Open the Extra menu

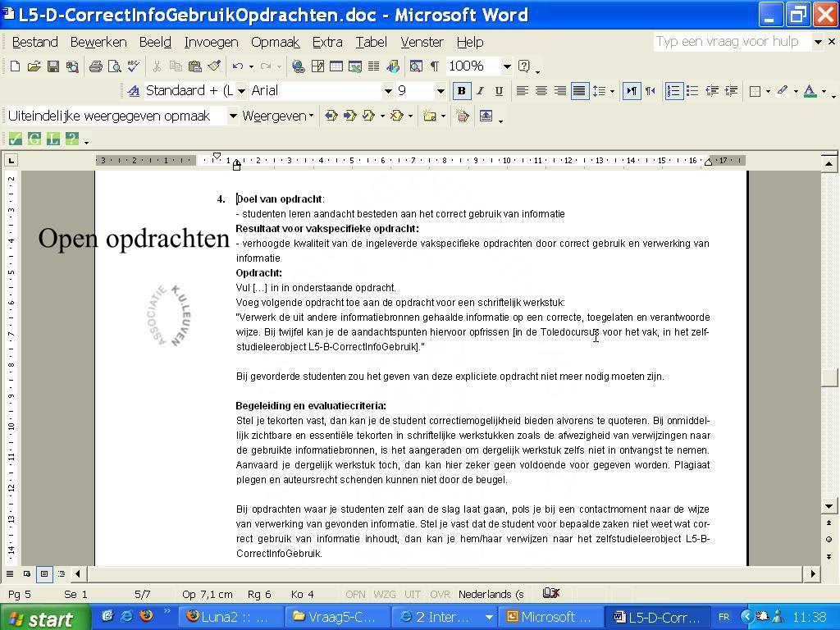coord(327,42)
